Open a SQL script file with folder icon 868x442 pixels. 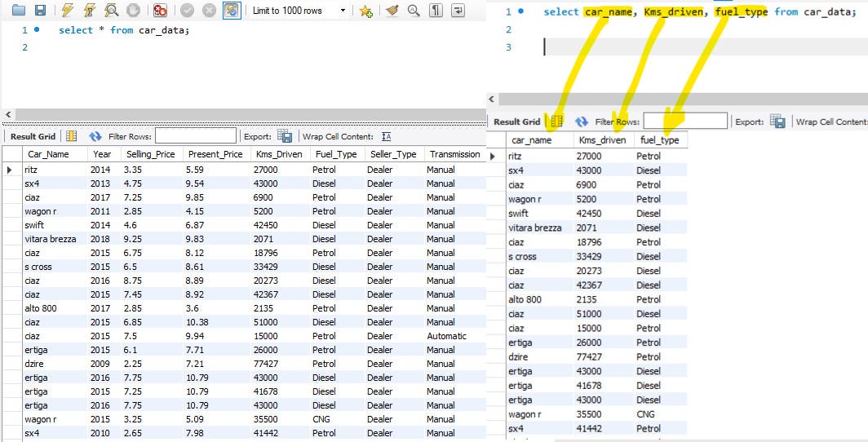[x=18, y=10]
